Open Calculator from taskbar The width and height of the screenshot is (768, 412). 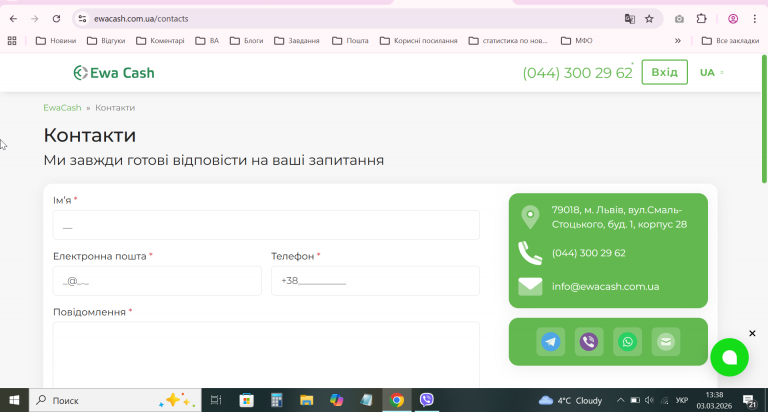tap(277, 400)
